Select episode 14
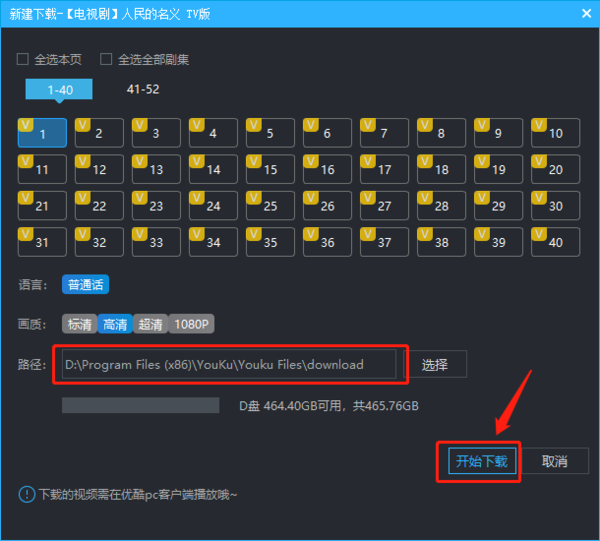Image resolution: width=600 pixels, height=541 pixels. (x=213, y=169)
